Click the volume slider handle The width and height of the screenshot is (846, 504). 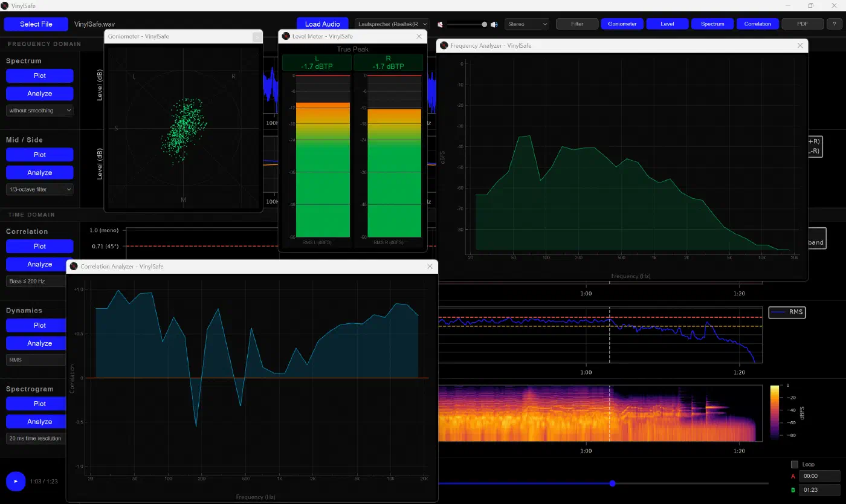484,24
